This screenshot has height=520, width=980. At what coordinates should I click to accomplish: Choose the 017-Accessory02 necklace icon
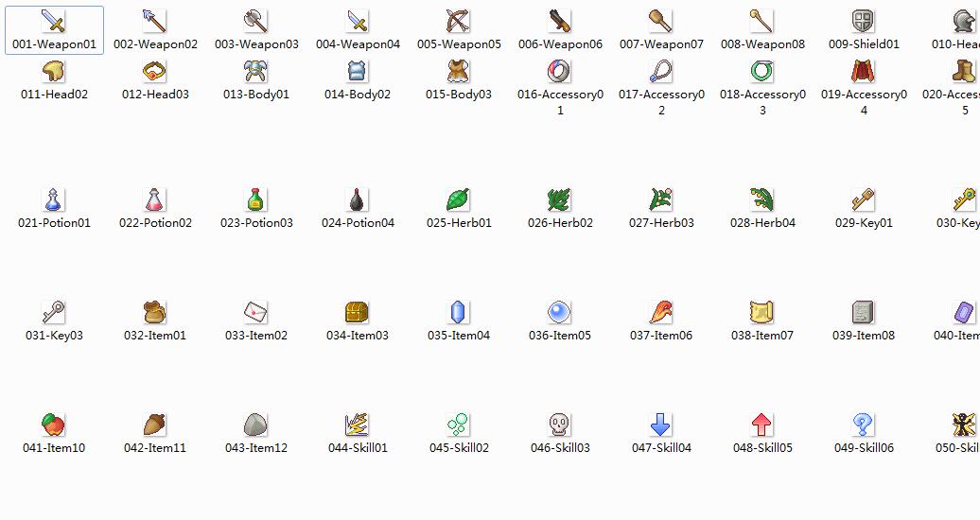point(661,72)
